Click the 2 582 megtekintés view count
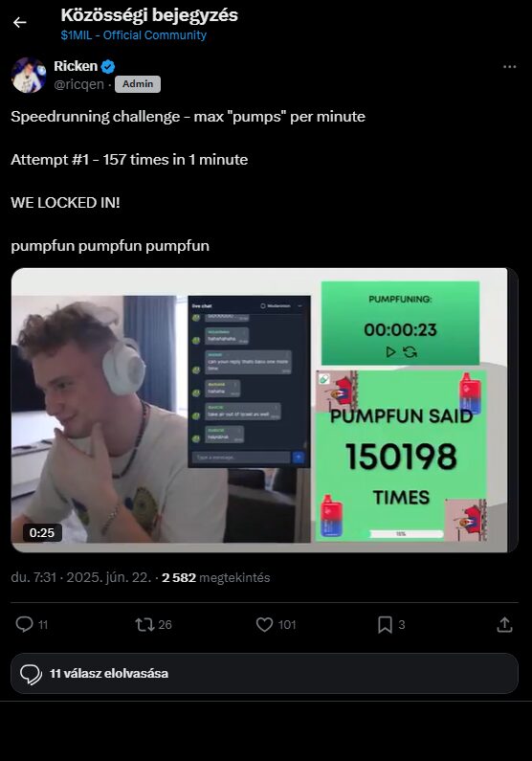 (x=216, y=577)
